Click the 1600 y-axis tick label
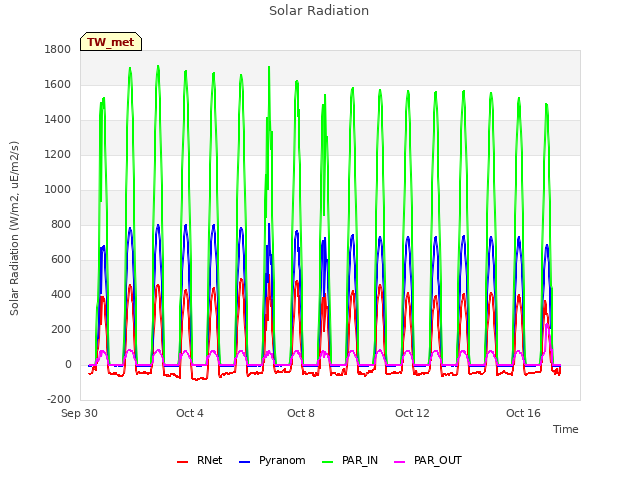The image size is (640, 480). click(58, 85)
